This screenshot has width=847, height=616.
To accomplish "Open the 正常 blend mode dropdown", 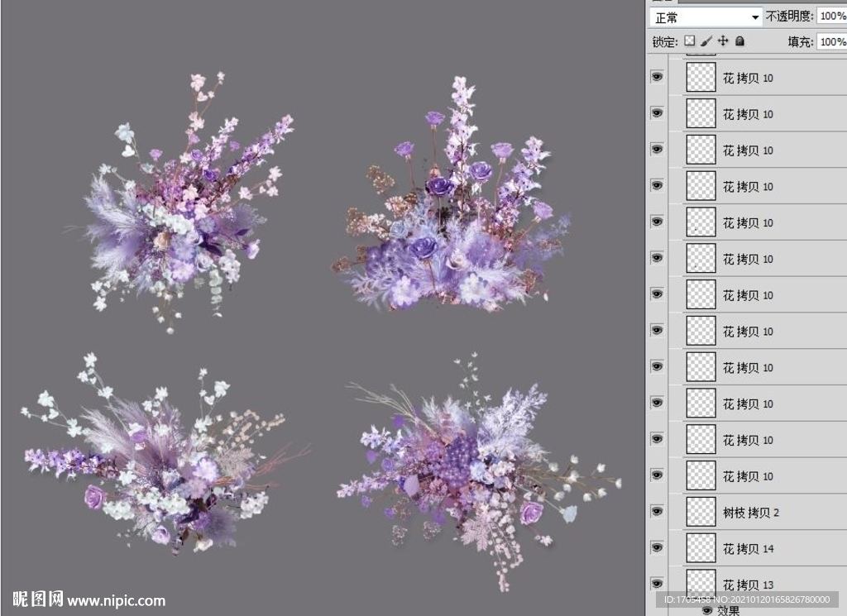I will (706, 17).
